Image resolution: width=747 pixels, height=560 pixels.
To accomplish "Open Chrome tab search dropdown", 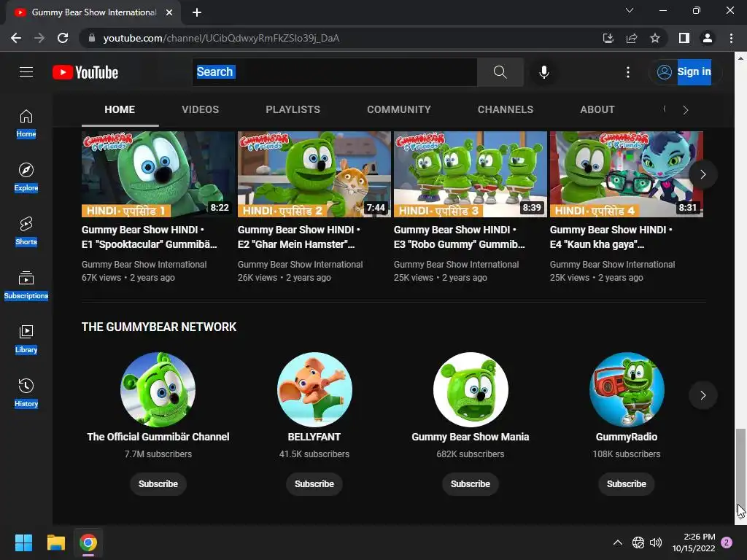I will [630, 10].
